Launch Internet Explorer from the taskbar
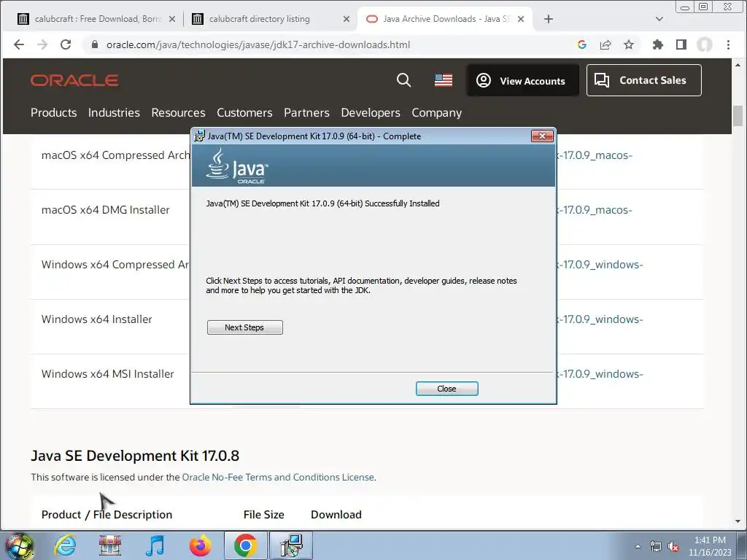 (65, 545)
